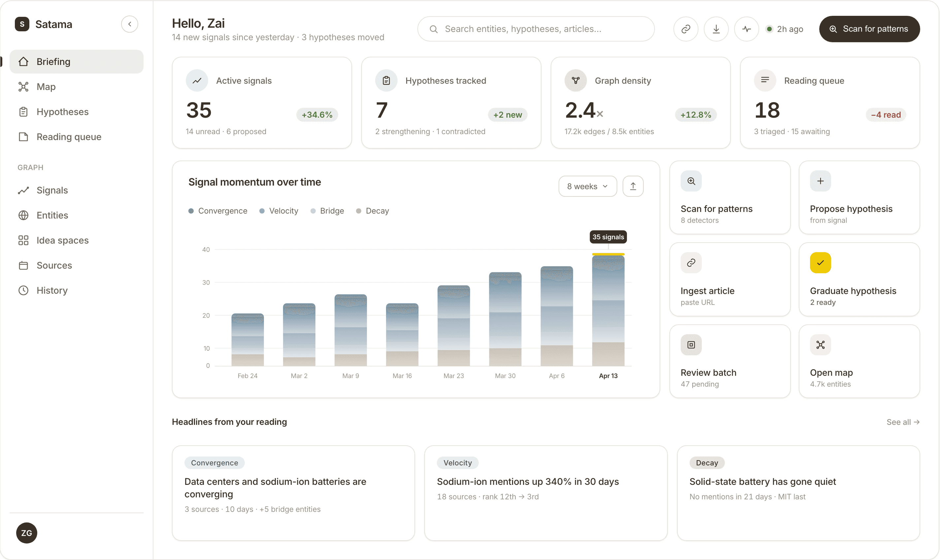
Task: Click the search entities and hypotheses field
Action: click(x=535, y=29)
